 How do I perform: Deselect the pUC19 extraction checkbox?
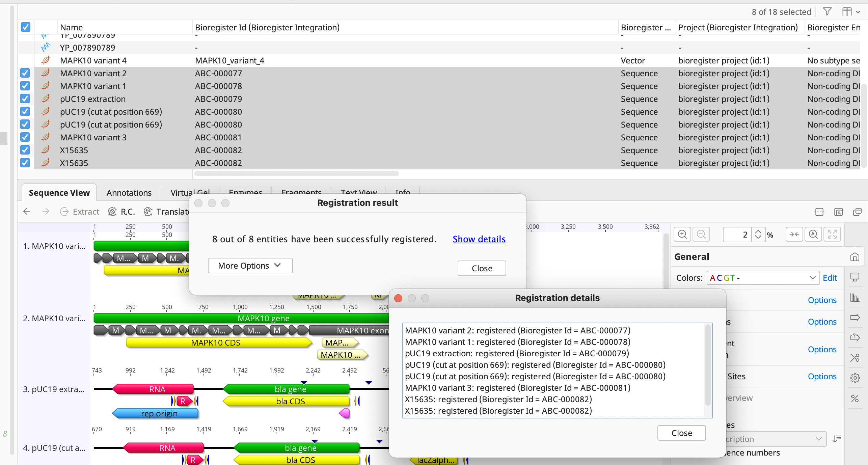point(25,99)
